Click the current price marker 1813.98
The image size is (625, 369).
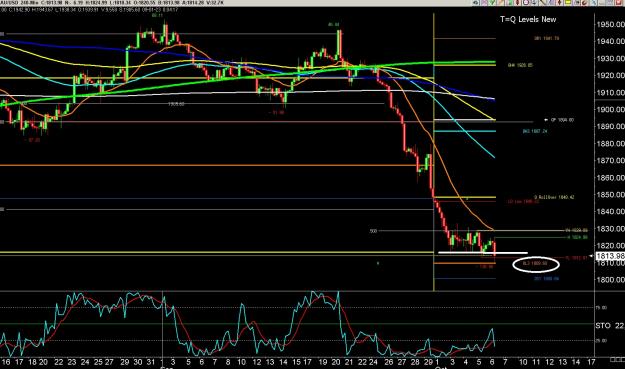pos(610,256)
